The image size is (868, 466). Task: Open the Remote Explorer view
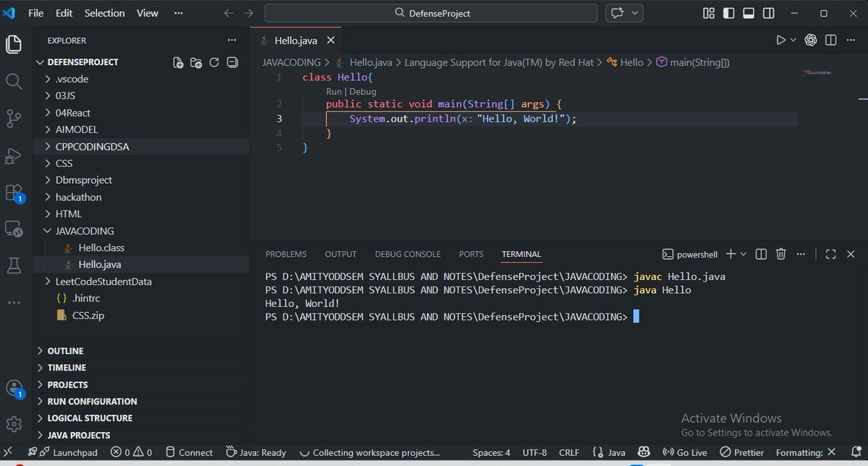(x=14, y=229)
